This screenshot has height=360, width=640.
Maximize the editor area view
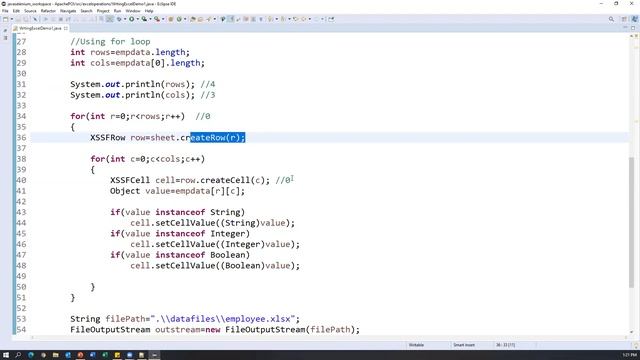coord(633,28)
